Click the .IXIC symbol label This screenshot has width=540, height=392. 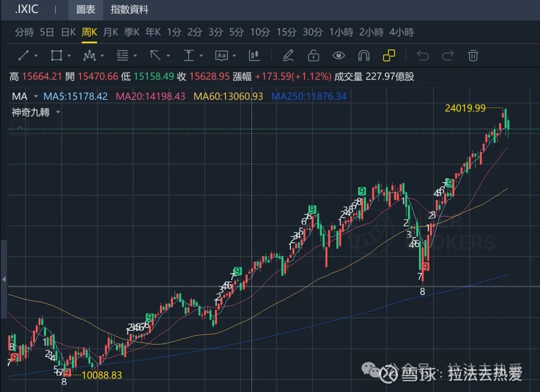(x=26, y=9)
